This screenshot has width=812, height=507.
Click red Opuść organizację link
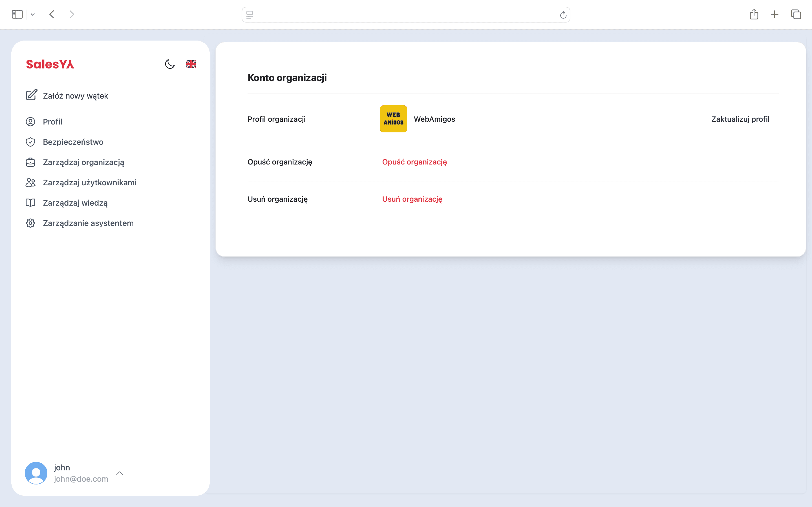pyautogui.click(x=414, y=162)
